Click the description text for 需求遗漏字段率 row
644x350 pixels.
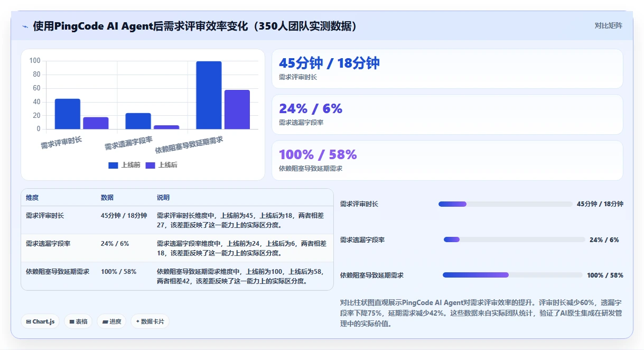point(241,248)
